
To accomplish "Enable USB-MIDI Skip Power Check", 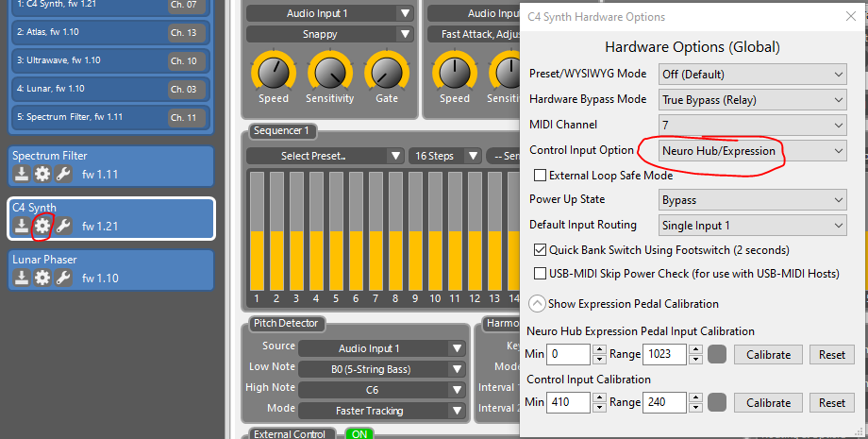I will (x=540, y=274).
